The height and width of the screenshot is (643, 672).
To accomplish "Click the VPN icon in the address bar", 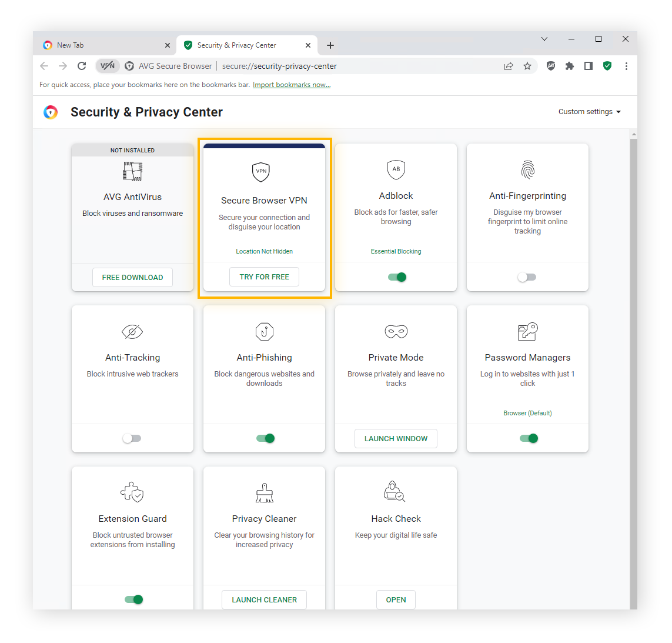I will 108,66.
